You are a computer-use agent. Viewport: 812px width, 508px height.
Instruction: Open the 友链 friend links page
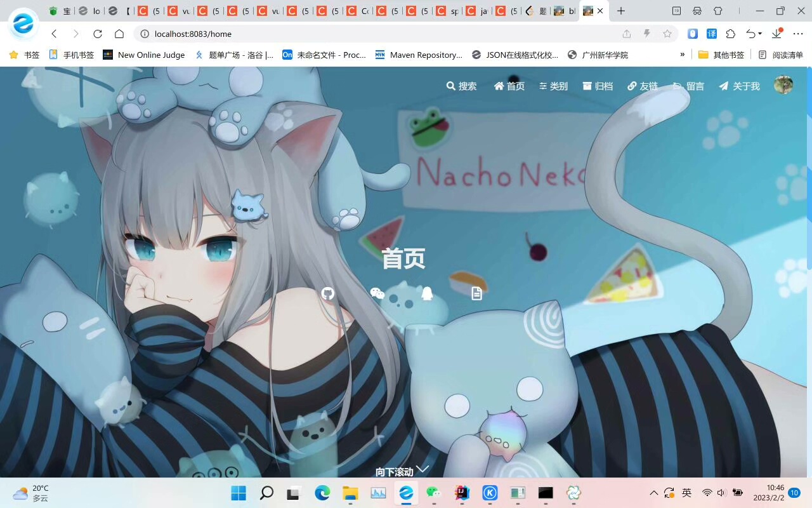tap(643, 86)
